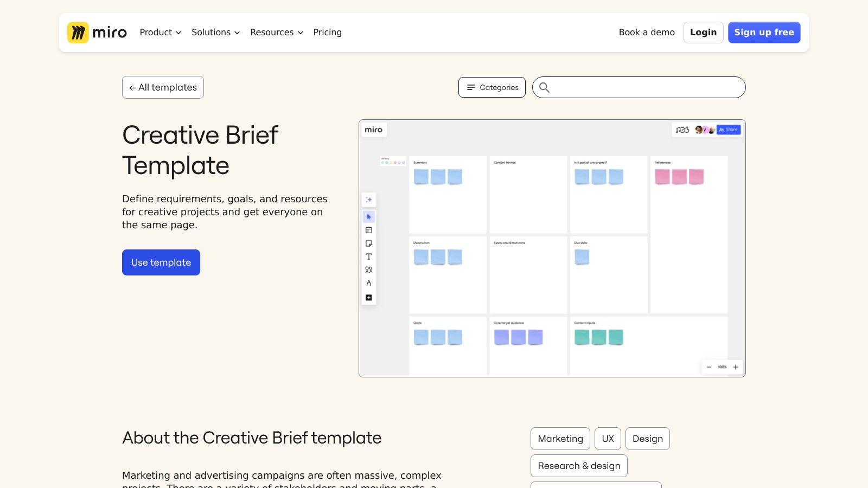The image size is (868, 488).
Task: Select the sticky note tool in preview
Action: coord(369,243)
